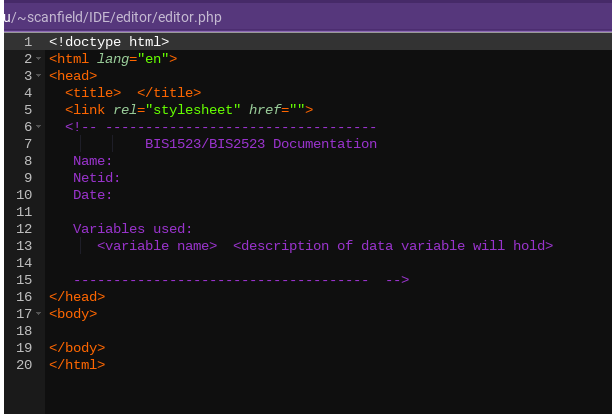
Task: Click the Netid: comment line
Action: [x=97, y=178]
